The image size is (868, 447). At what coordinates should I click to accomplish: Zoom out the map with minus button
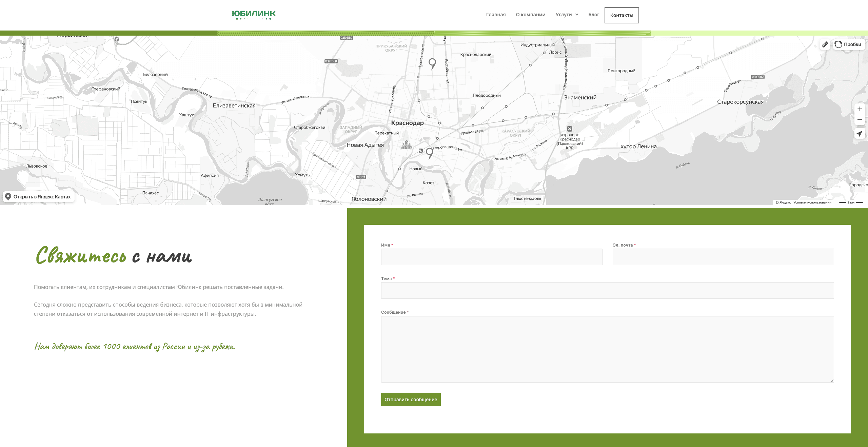(x=860, y=120)
